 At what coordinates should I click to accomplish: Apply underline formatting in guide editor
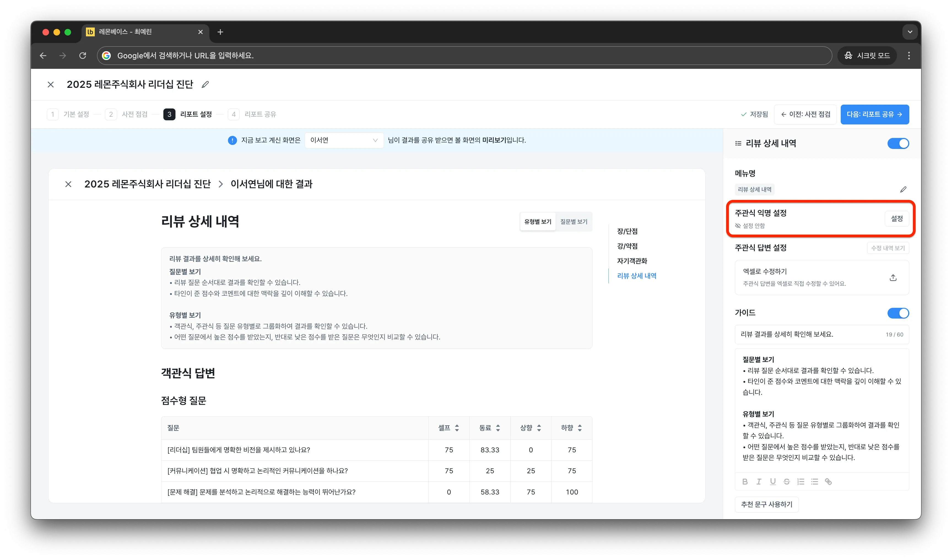pos(773,482)
